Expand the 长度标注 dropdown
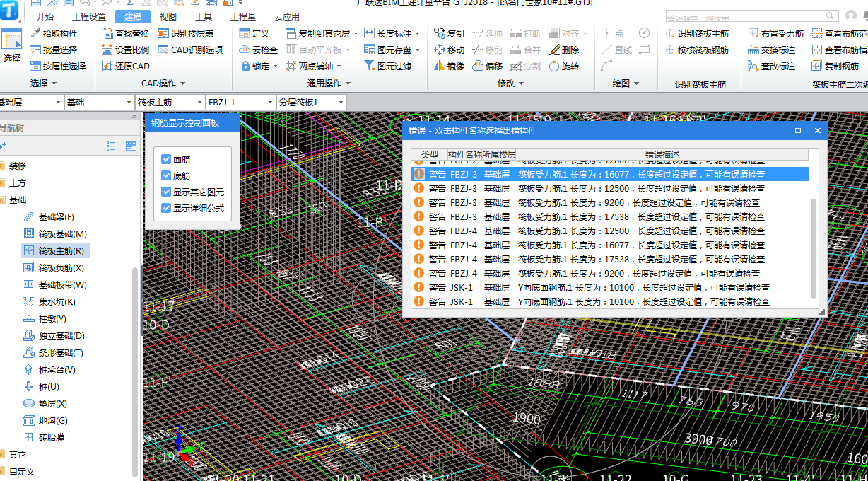Screen dimensions: 868x481 [x=417, y=33]
